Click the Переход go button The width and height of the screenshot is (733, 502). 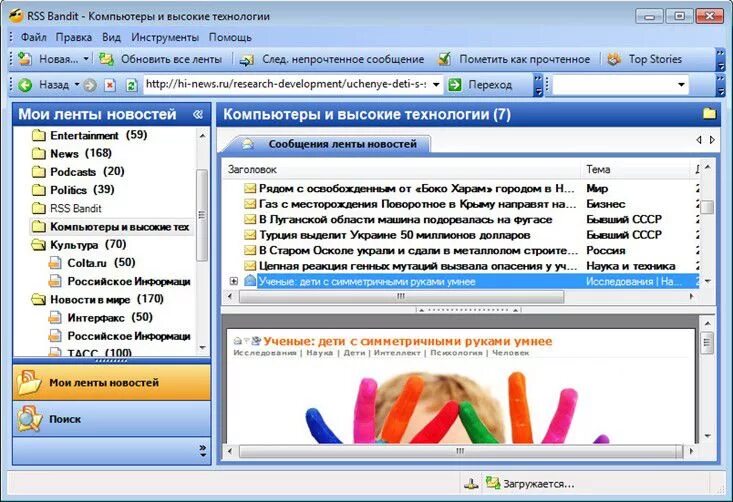click(481, 85)
